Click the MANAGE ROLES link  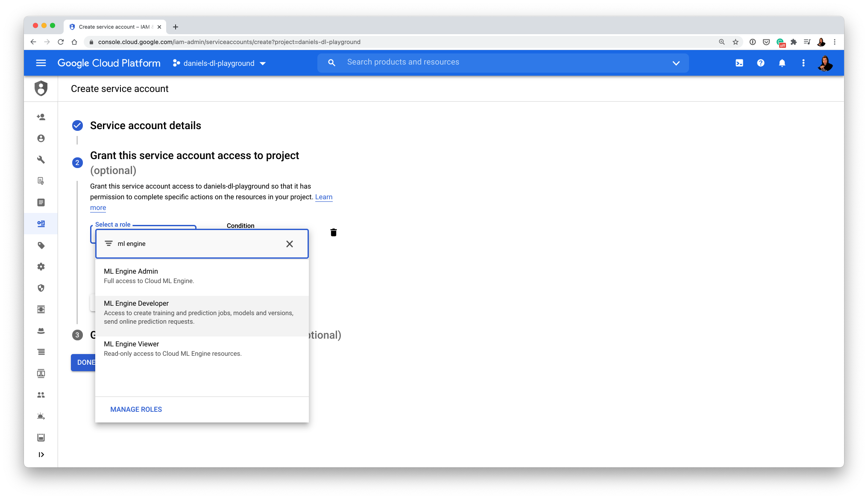pos(136,409)
